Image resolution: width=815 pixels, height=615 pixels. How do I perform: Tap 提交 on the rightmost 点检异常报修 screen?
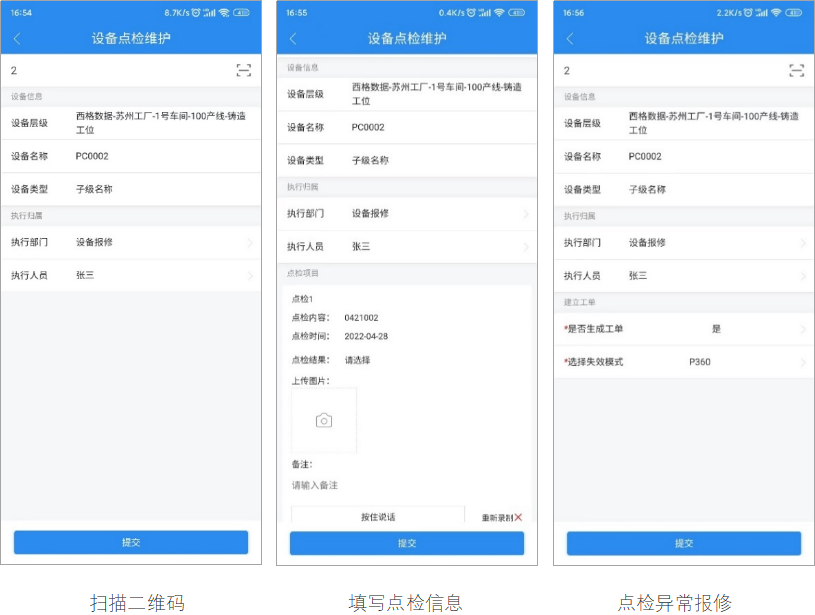(683, 543)
